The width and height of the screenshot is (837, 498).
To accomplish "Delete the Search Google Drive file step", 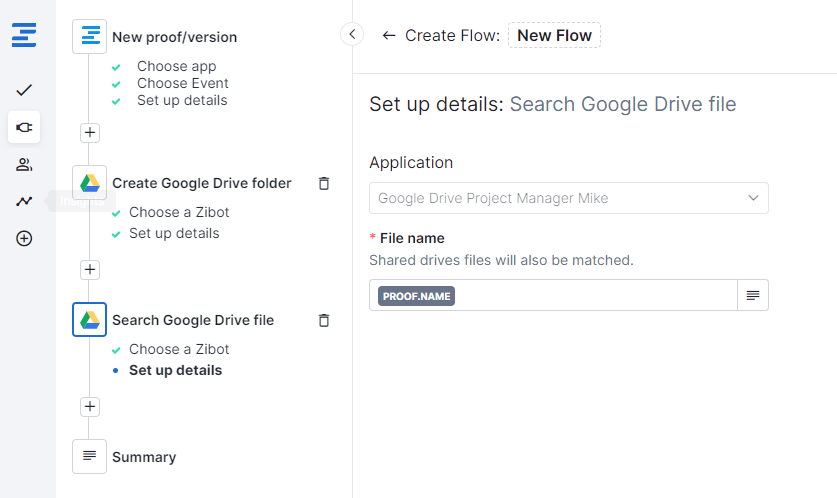I will coord(323,320).
